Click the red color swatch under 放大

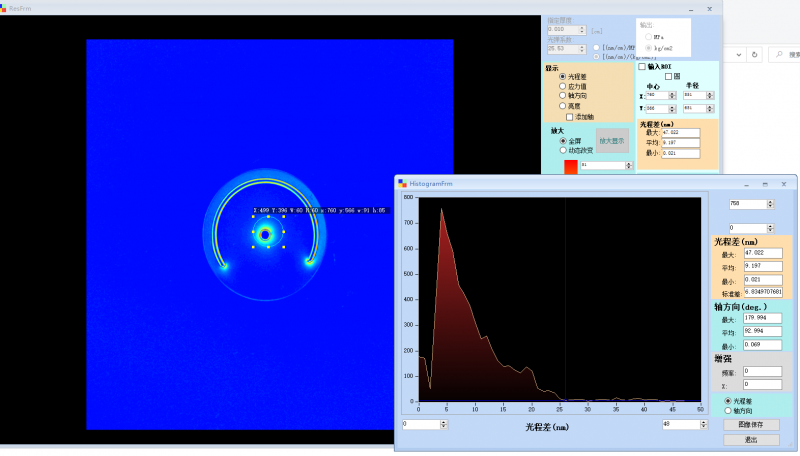coord(570,166)
